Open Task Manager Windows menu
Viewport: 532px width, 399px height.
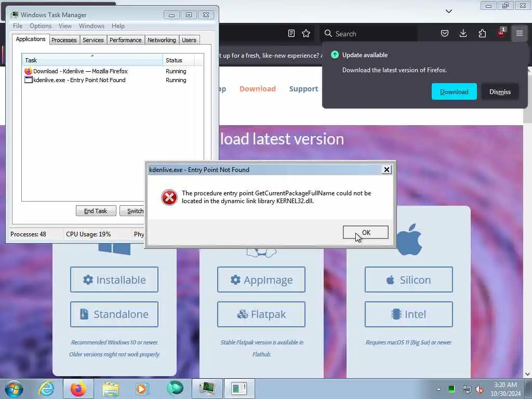(91, 26)
